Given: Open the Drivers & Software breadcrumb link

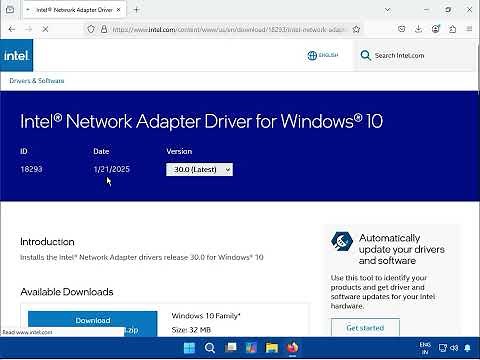Looking at the screenshot, I should point(37,81).
